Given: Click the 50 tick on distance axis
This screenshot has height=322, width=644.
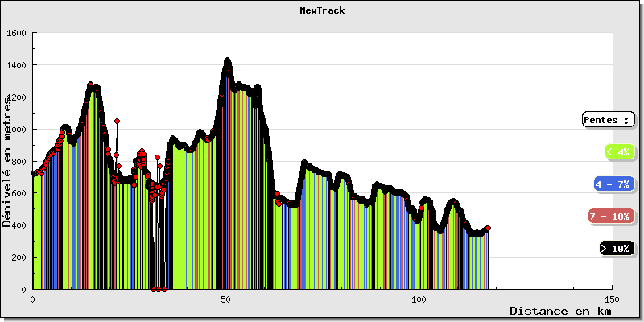Looking at the screenshot, I should 226,299.
